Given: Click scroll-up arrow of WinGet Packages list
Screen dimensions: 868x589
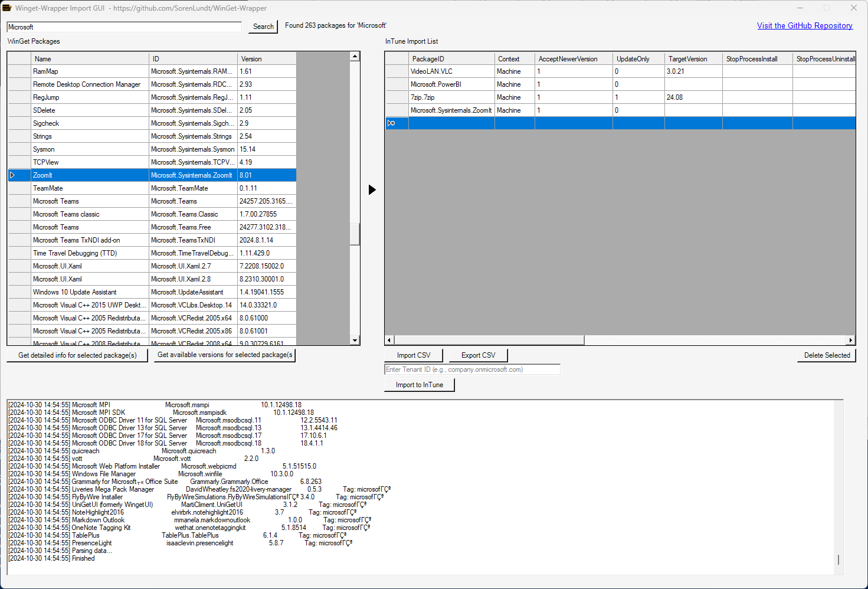Looking at the screenshot, I should (355, 57).
